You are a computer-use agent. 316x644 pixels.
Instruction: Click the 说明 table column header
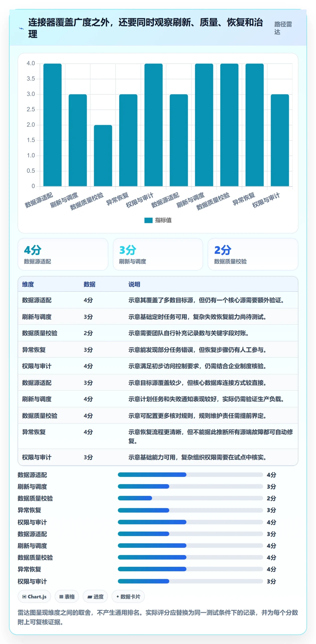tap(134, 284)
